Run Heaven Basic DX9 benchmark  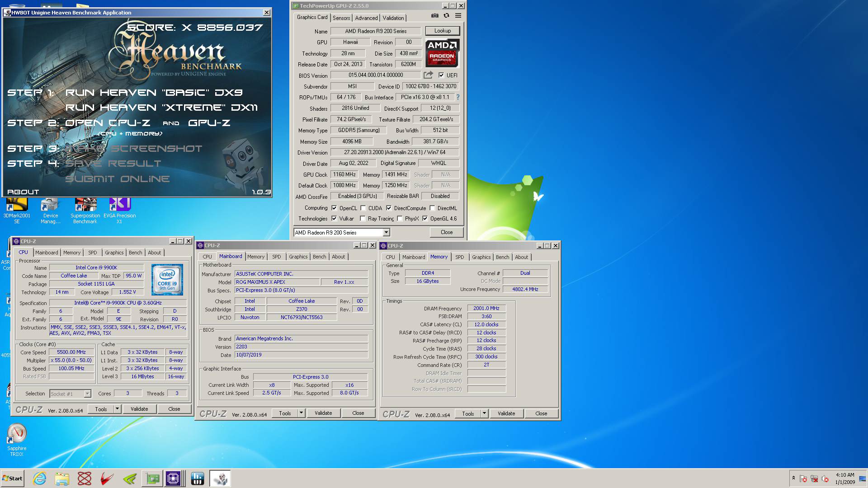point(154,93)
